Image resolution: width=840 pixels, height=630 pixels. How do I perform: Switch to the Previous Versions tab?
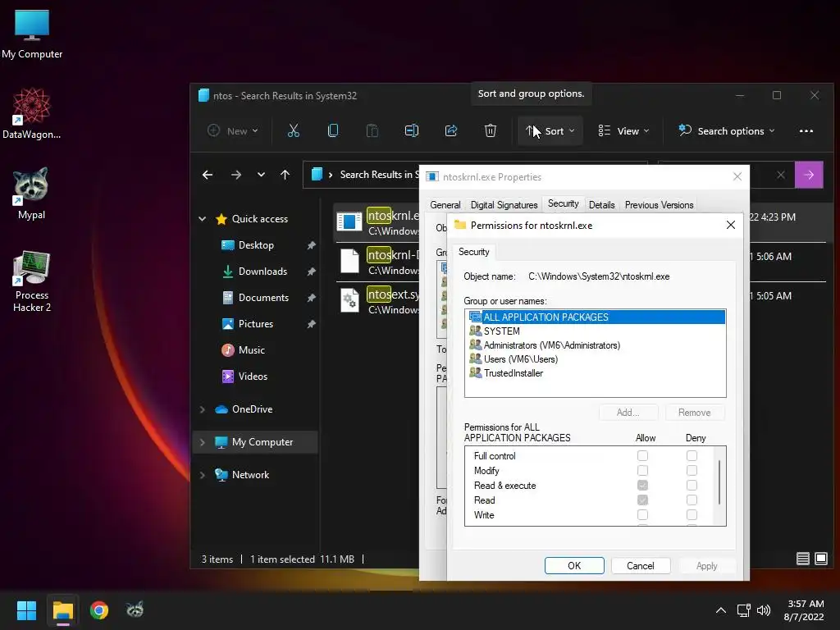pyautogui.click(x=659, y=204)
